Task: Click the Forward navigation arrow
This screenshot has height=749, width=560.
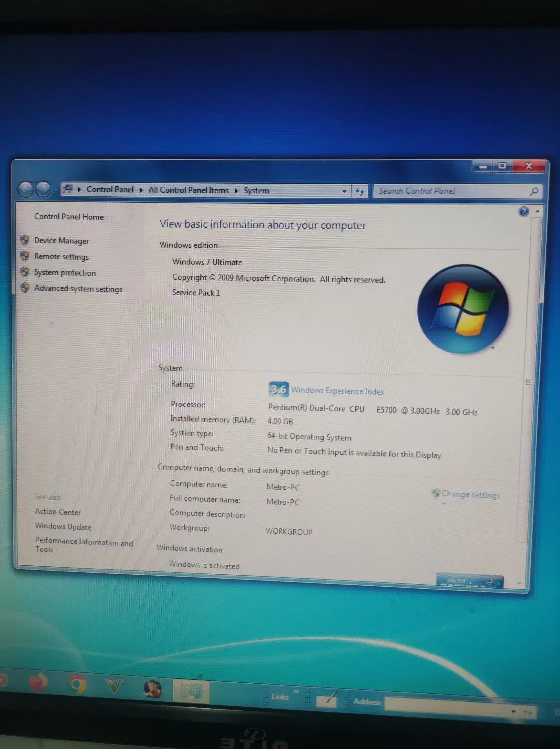Action: pos(44,189)
